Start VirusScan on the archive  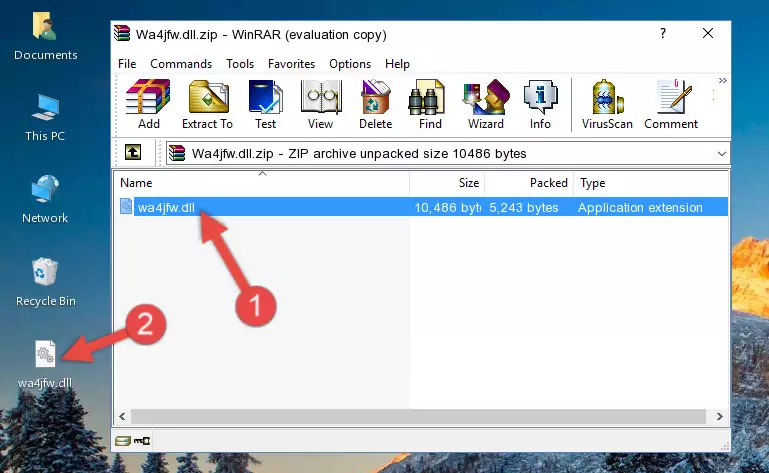point(607,105)
